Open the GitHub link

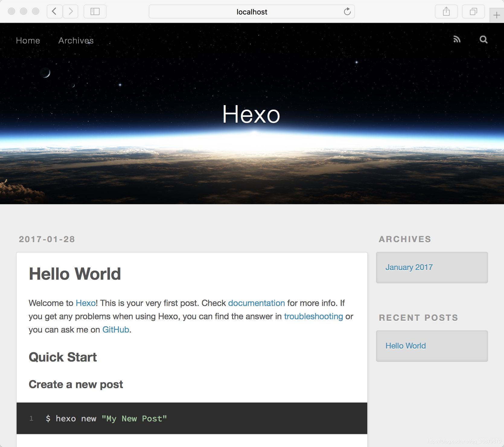tap(116, 330)
